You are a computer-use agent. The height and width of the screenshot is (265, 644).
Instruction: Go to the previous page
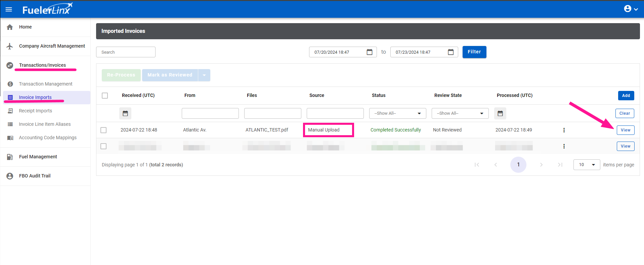click(x=496, y=165)
